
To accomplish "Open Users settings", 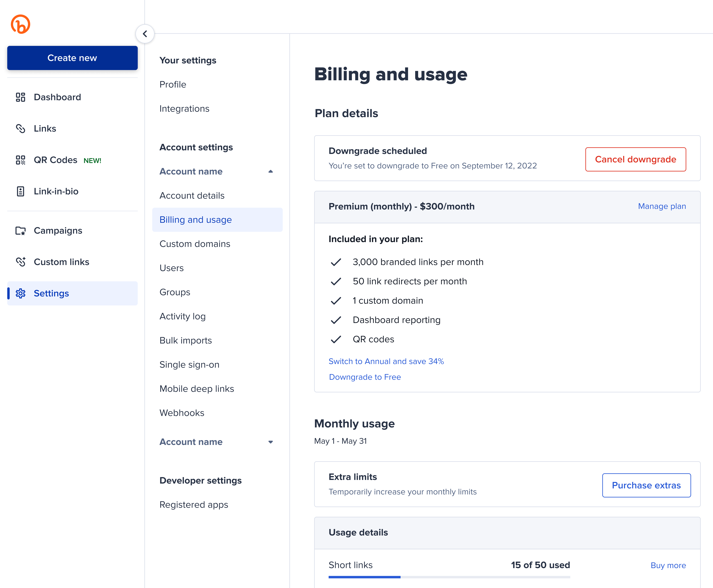I will pos(171,268).
